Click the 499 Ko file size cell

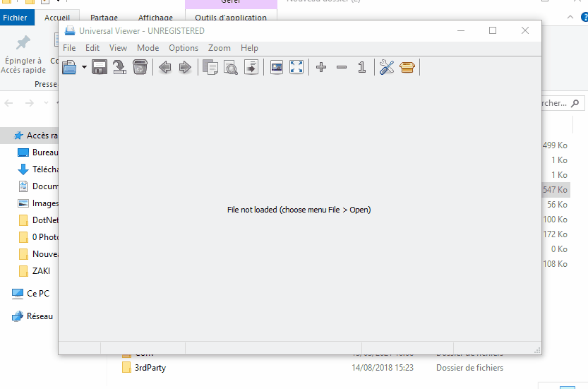[x=556, y=145]
